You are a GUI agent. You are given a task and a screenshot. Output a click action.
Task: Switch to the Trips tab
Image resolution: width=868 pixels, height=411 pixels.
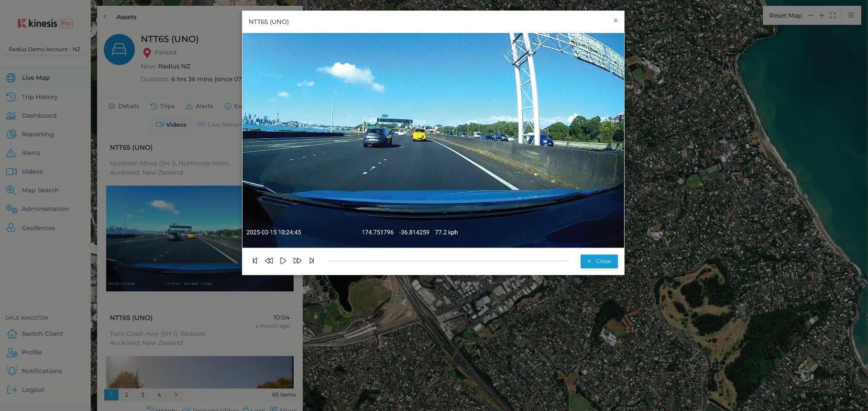pos(162,106)
